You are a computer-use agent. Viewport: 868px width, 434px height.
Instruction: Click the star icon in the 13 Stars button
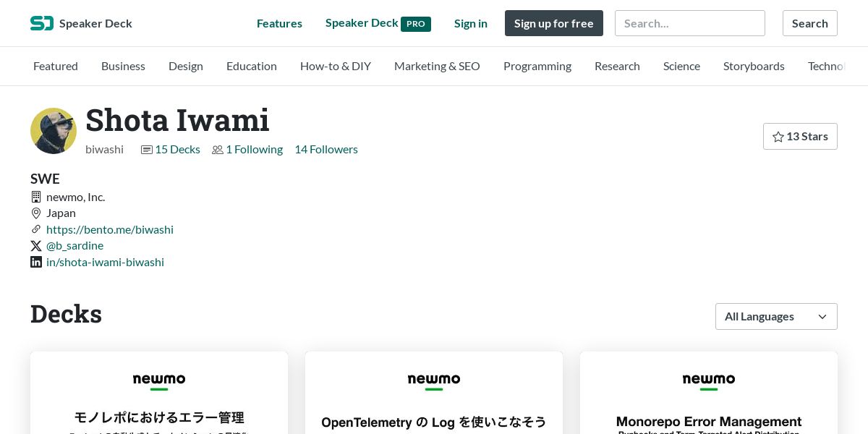pyautogui.click(x=778, y=137)
